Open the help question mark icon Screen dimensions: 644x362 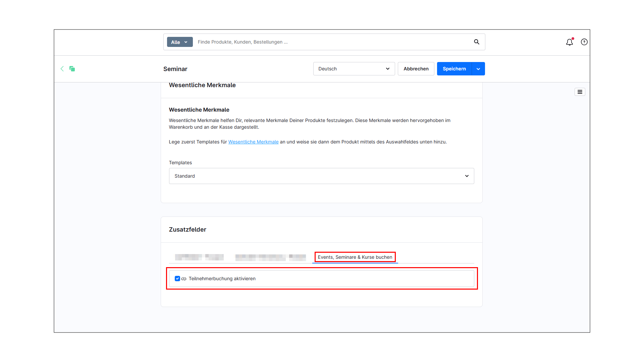click(x=584, y=42)
